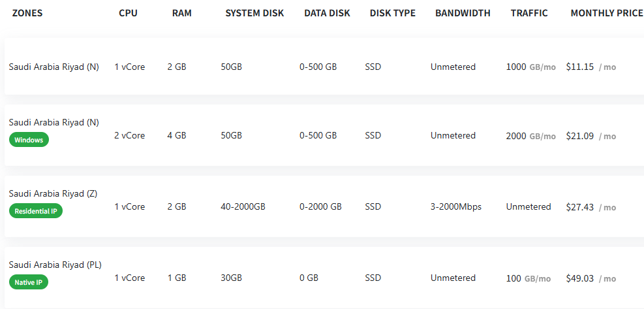Click the Residential IP badge
The width and height of the screenshot is (644, 309).
tap(35, 211)
